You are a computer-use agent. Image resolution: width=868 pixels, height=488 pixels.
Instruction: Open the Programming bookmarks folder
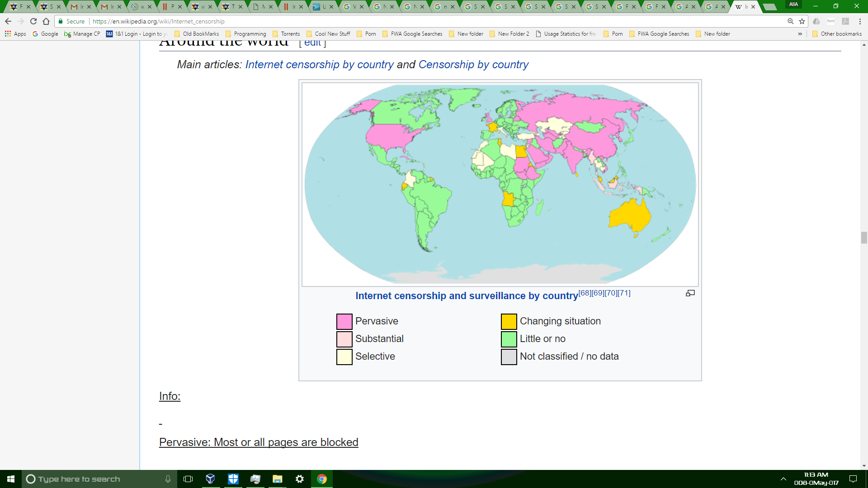(245, 34)
